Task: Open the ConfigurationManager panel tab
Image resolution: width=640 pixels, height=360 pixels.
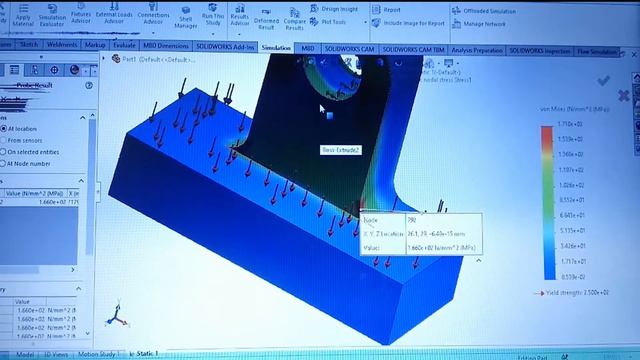Action: click(35, 70)
